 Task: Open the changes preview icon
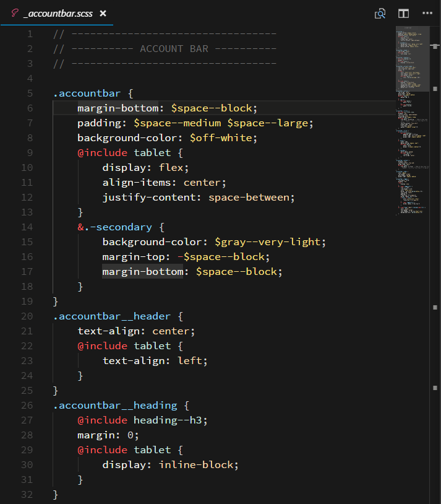[x=380, y=14]
